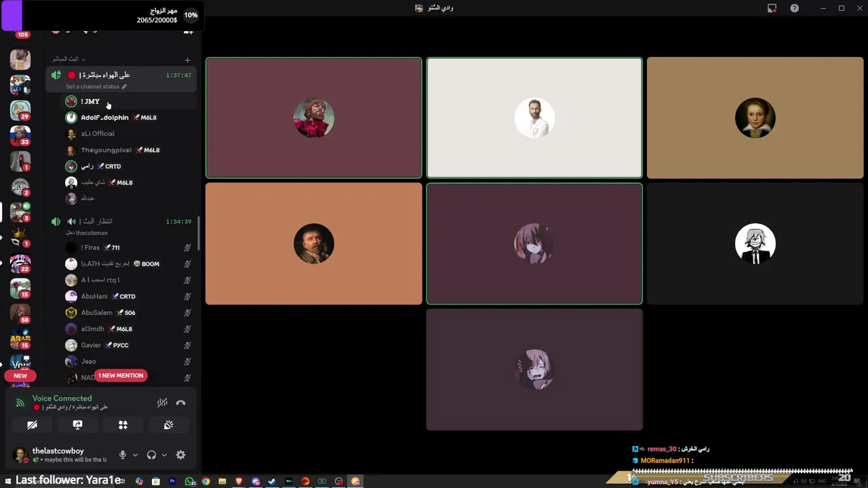Open server with 29 badge
Image resolution: width=868 pixels, height=488 pixels.
(20, 110)
